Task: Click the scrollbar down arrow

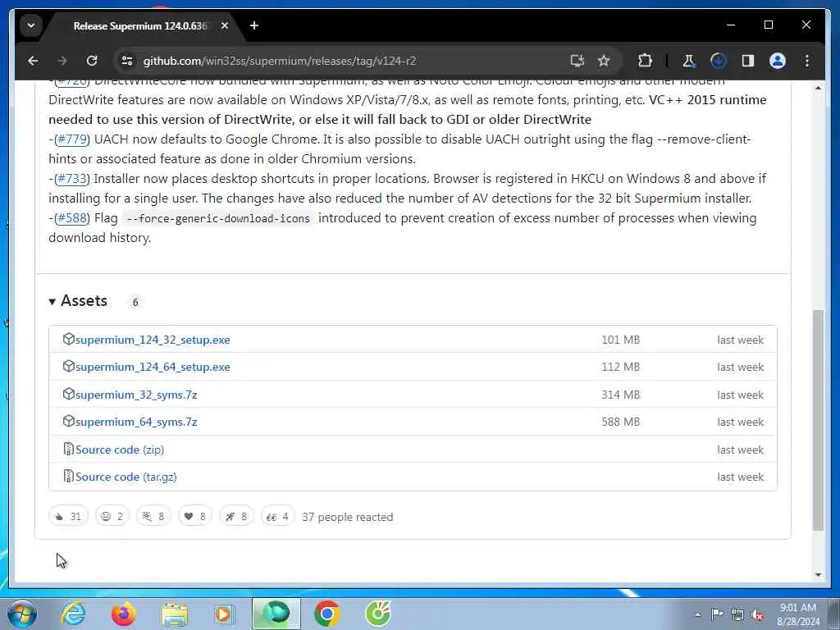Action: pyautogui.click(x=818, y=575)
